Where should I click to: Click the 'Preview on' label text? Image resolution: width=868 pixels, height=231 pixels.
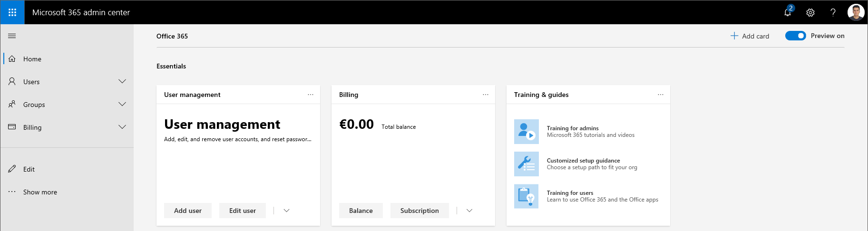coord(828,36)
